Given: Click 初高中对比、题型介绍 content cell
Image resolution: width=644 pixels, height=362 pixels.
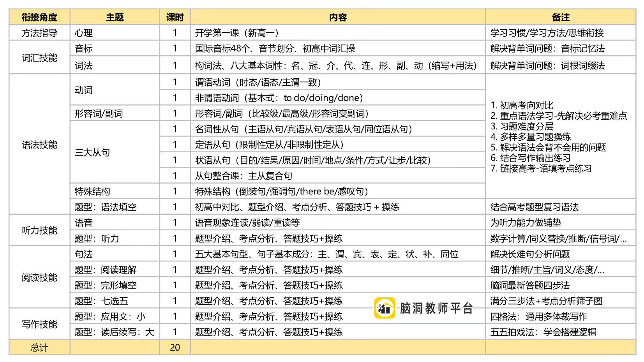Looking at the screenshot, I should click(338, 207).
